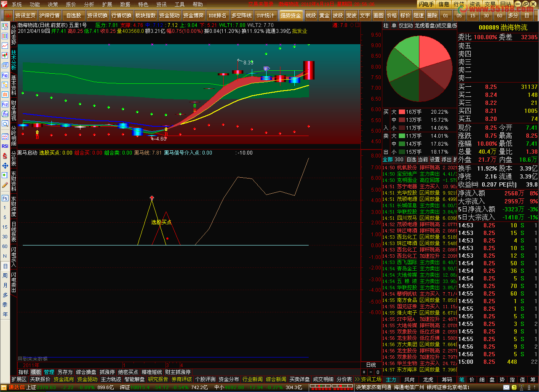539x392 pixels.
Task: Select the 季 quarterly period in left sidebar
Action: [5, 304]
